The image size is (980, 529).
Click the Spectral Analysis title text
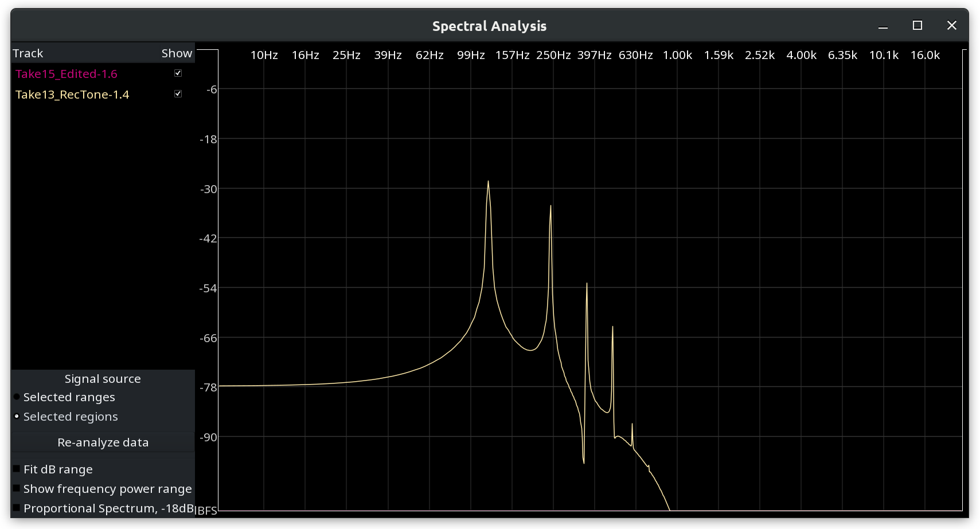tap(489, 26)
